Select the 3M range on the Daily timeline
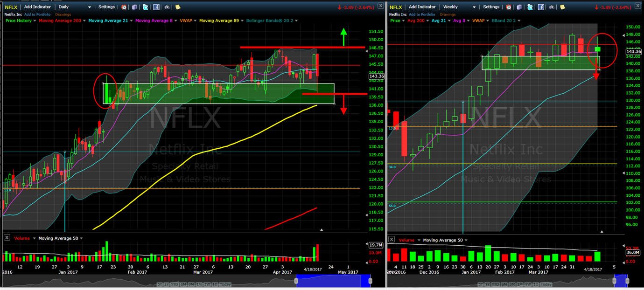Viewport: 644px width, 290px height. click(191, 284)
